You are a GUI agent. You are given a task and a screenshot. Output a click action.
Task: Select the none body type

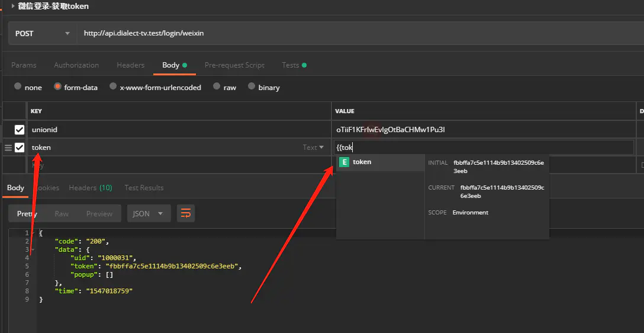pyautogui.click(x=18, y=87)
